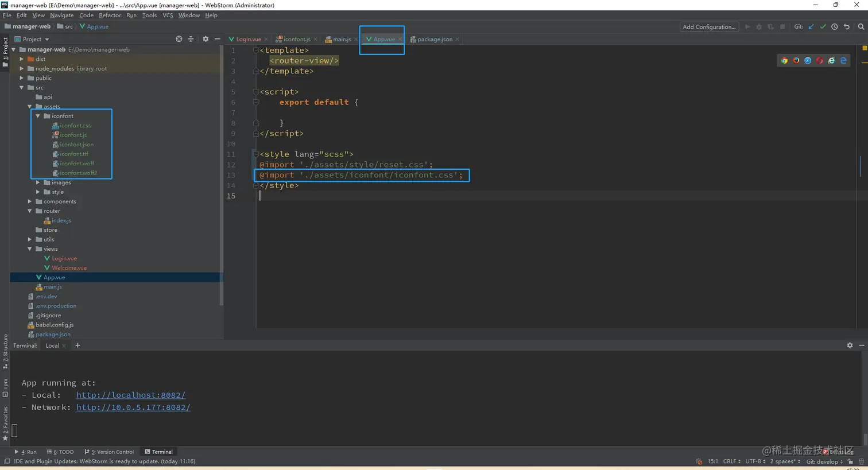The width and height of the screenshot is (868, 470).
Task: Toggle the Project side tool window
Action: point(5,52)
